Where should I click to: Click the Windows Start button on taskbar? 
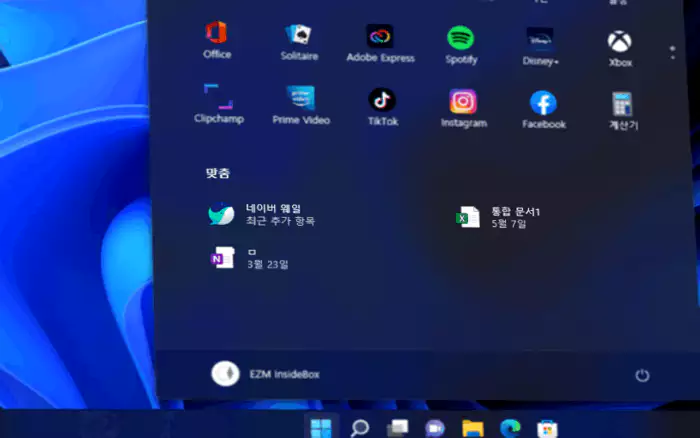321,428
